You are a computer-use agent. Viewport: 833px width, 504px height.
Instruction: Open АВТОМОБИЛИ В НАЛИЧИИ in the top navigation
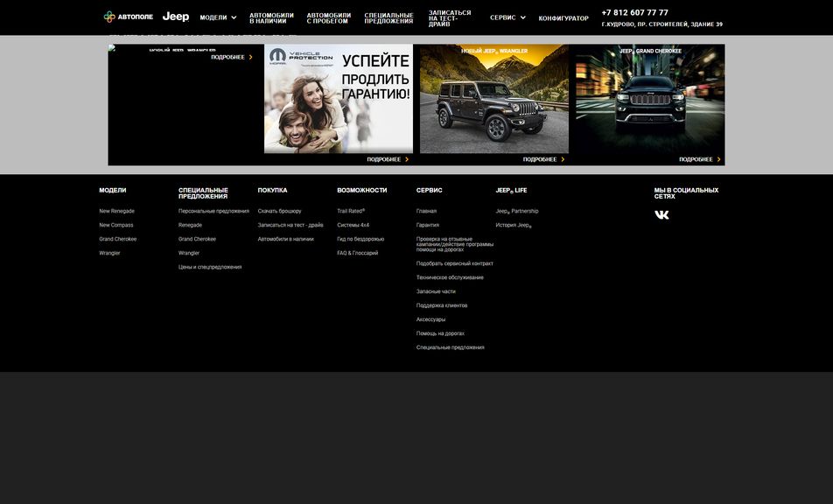click(271, 18)
